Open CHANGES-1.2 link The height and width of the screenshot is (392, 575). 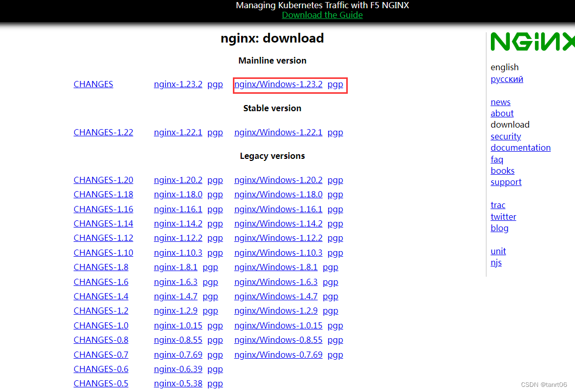tap(101, 311)
